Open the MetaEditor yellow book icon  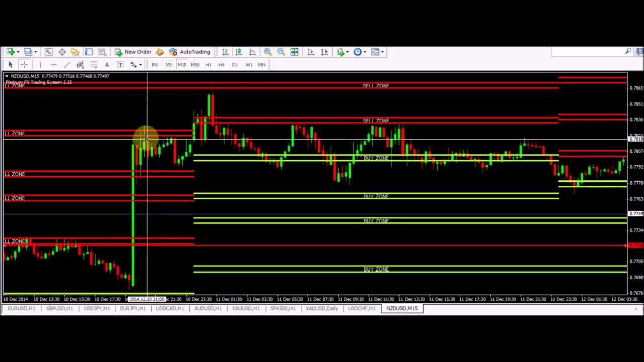tap(159, 52)
